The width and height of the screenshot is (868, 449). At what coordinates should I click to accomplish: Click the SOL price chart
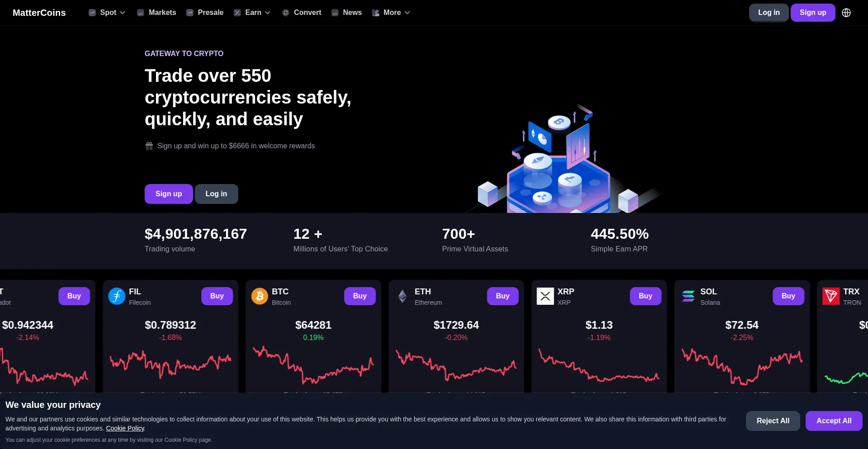[x=741, y=366]
